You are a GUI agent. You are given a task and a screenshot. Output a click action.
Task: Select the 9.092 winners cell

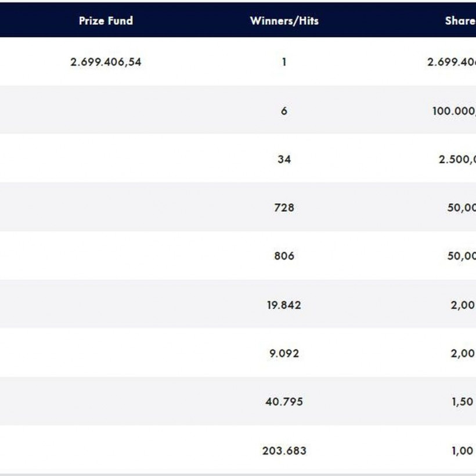pyautogui.click(x=284, y=353)
